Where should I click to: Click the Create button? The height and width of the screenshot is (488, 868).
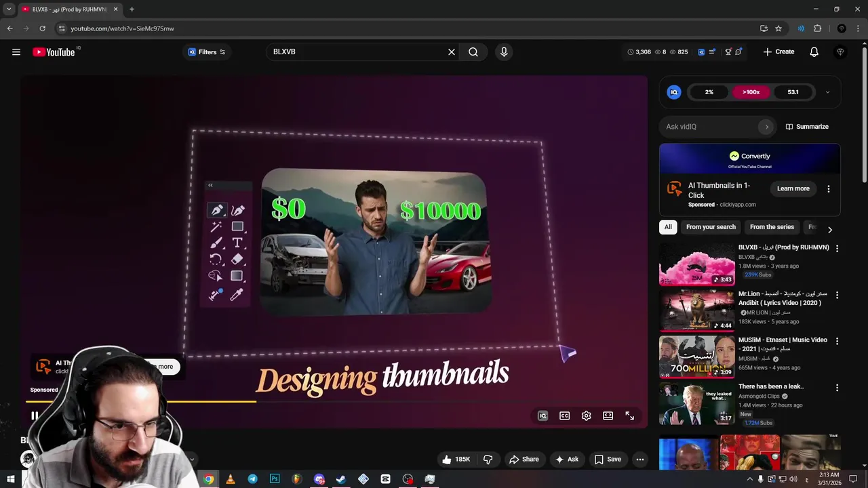click(x=778, y=52)
